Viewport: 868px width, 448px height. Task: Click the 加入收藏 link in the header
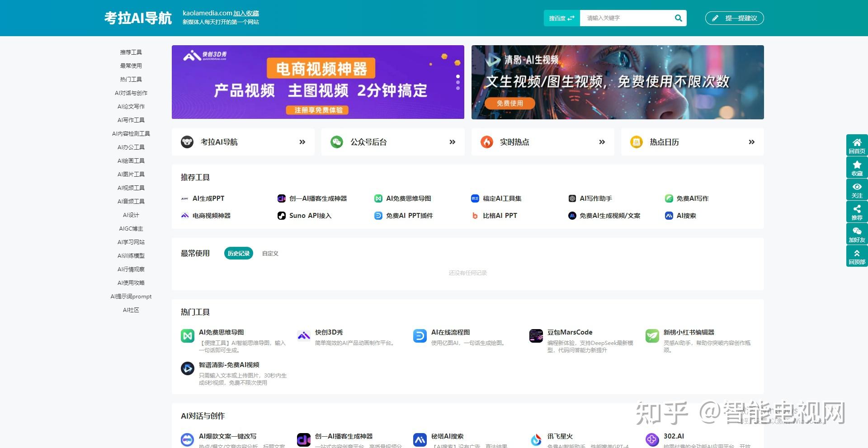pyautogui.click(x=246, y=13)
